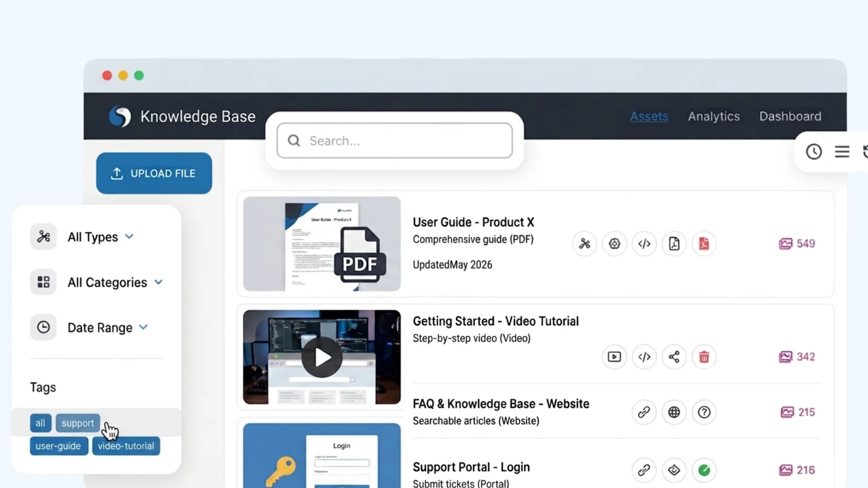The height and width of the screenshot is (488, 868).
Task: Click the 'Tags' heading
Action: coord(43,388)
